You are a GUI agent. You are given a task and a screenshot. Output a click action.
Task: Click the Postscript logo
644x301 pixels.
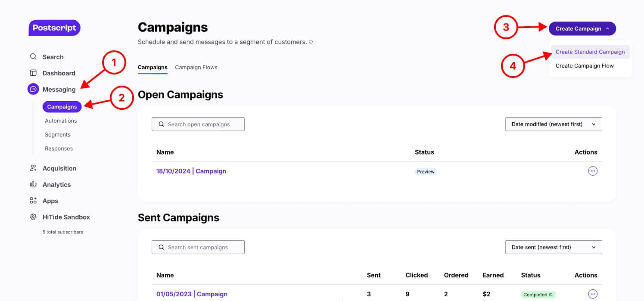pyautogui.click(x=54, y=28)
